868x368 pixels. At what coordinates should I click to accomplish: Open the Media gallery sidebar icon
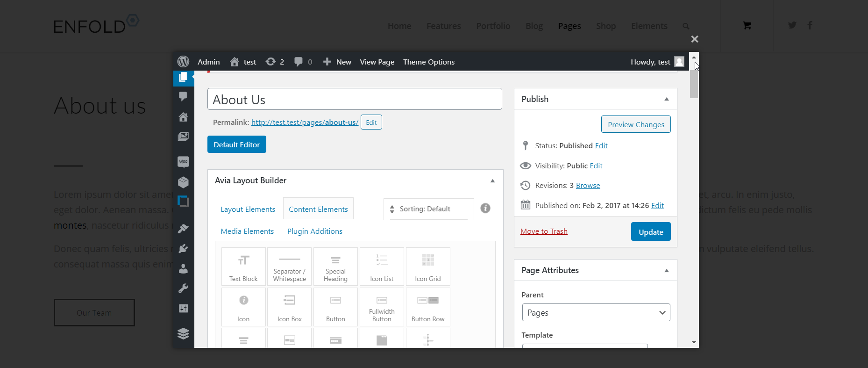(x=183, y=137)
